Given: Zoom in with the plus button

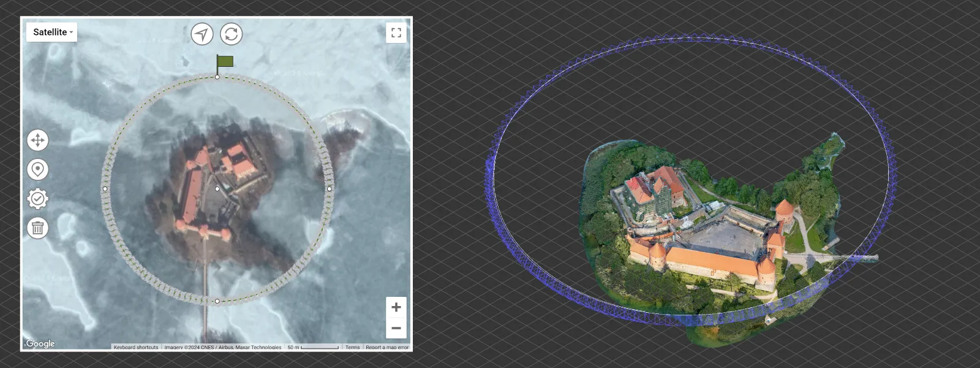Looking at the screenshot, I should 396,307.
